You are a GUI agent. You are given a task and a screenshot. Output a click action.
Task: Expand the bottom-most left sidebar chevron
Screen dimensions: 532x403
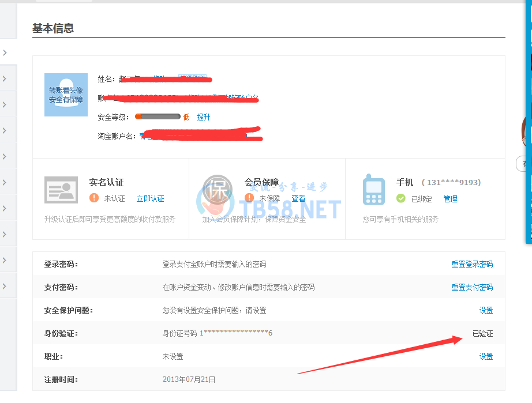5,286
